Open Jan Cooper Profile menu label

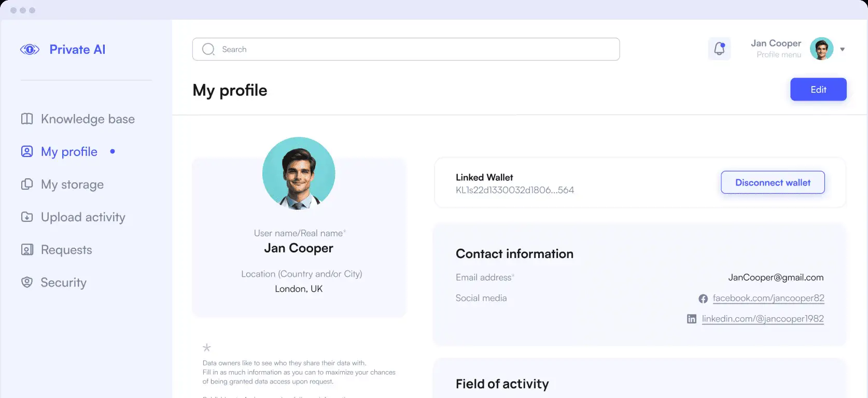[x=776, y=49]
